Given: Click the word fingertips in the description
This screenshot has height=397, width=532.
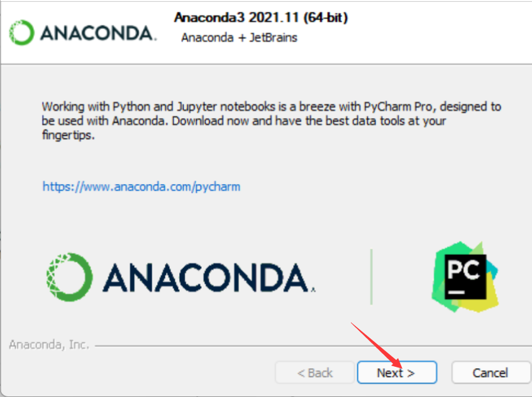Looking at the screenshot, I should pos(68,135).
